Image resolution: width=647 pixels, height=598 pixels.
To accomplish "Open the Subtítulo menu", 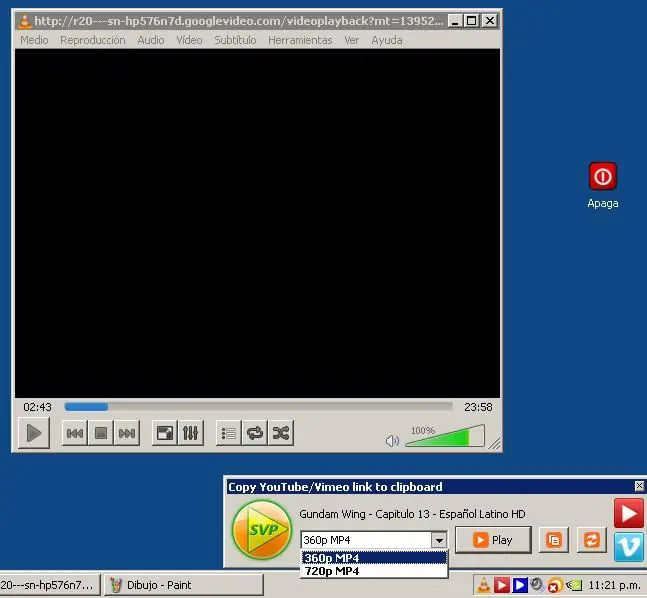I will [235, 40].
